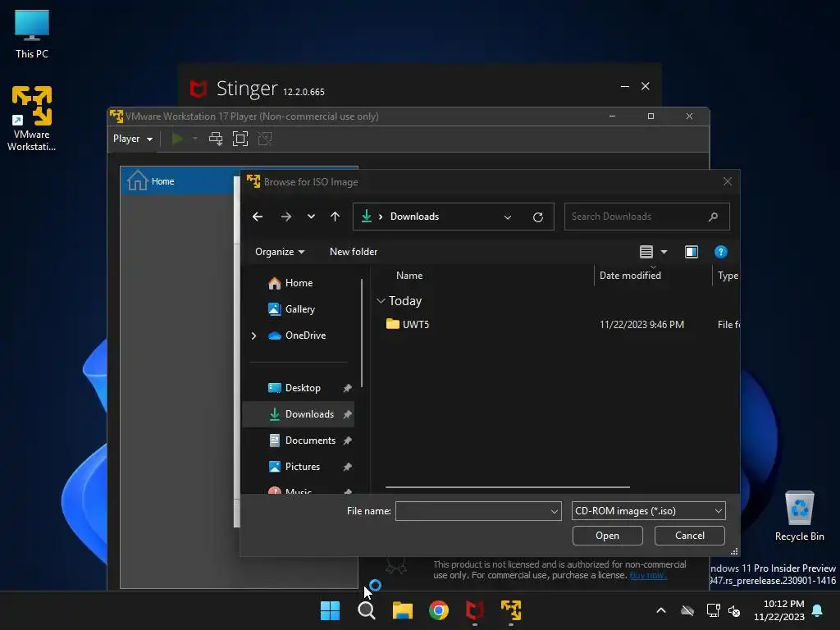This screenshot has height=630, width=840.
Task: Open taskbar Search
Action: pyautogui.click(x=367, y=610)
